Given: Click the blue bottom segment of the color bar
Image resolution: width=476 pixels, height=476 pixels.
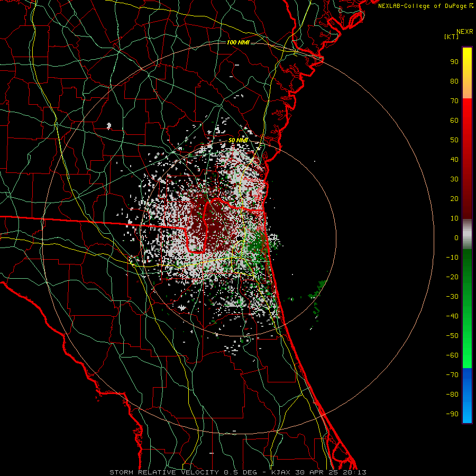Looking at the screenshot, I should pos(467,396).
